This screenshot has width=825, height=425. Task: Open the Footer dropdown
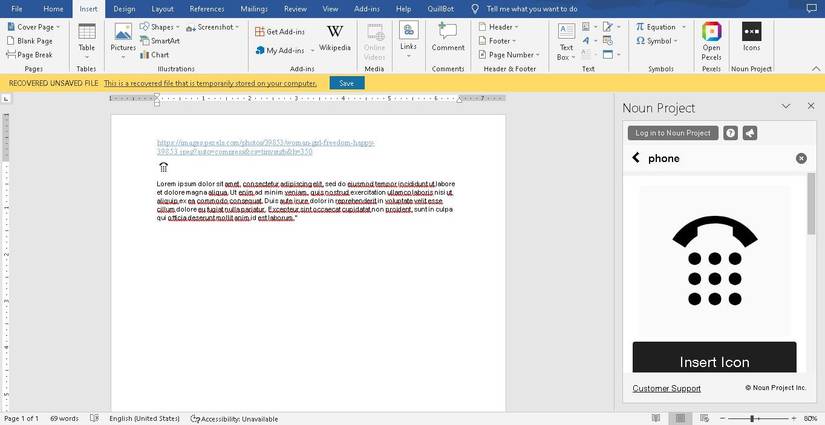click(497, 41)
